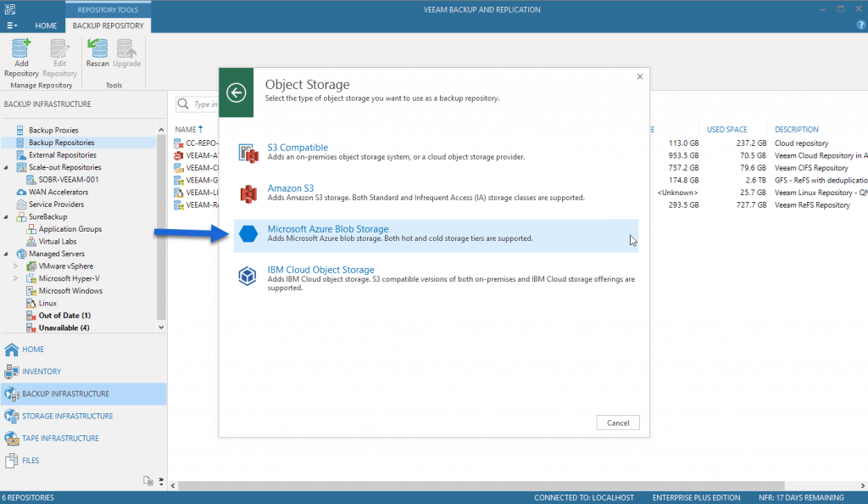The height and width of the screenshot is (504, 868).
Task: Click the Linux server tree icon
Action: point(31,303)
